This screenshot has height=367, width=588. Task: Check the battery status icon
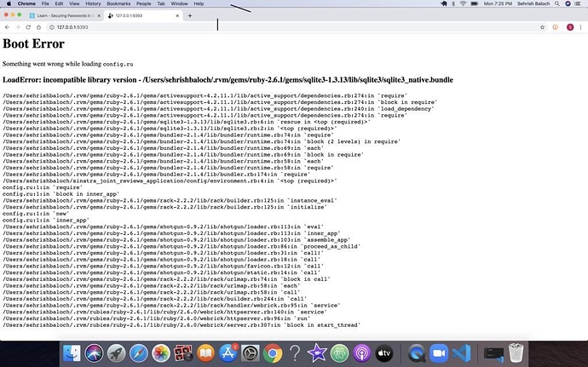(475, 3)
